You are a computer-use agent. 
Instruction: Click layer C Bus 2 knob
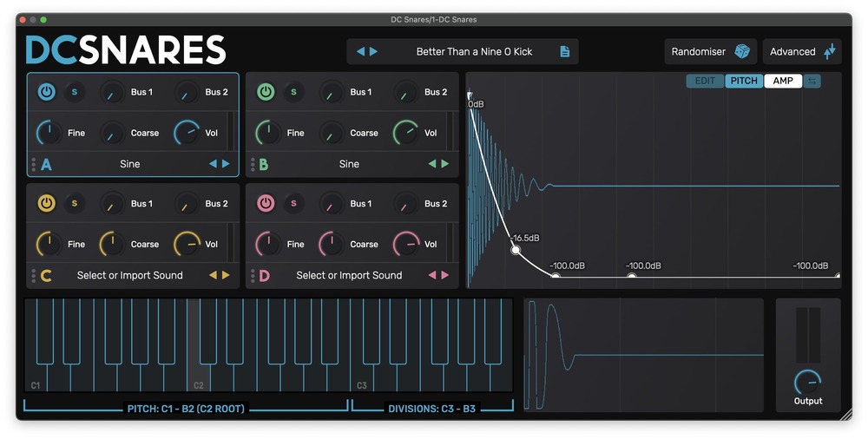pyautogui.click(x=187, y=204)
